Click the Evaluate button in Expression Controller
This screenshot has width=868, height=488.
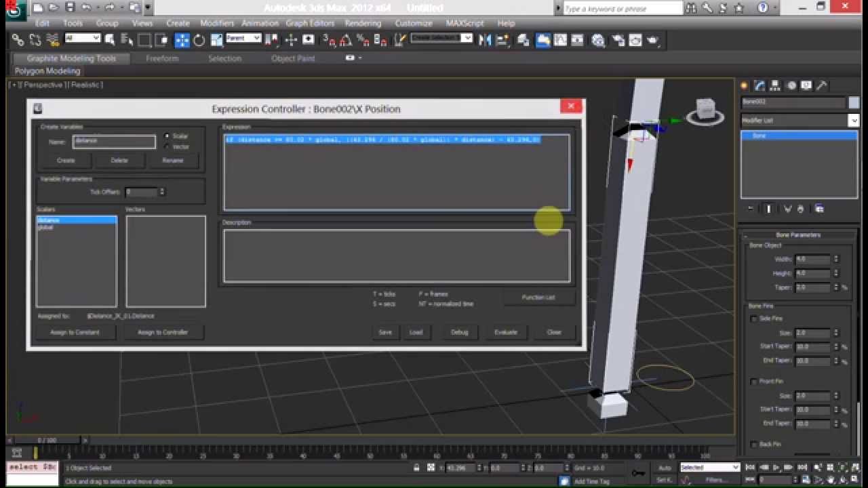pos(506,332)
